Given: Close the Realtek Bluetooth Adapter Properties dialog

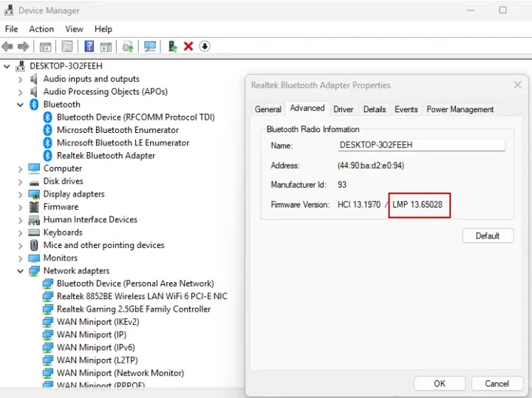Looking at the screenshot, I should coord(517,85).
